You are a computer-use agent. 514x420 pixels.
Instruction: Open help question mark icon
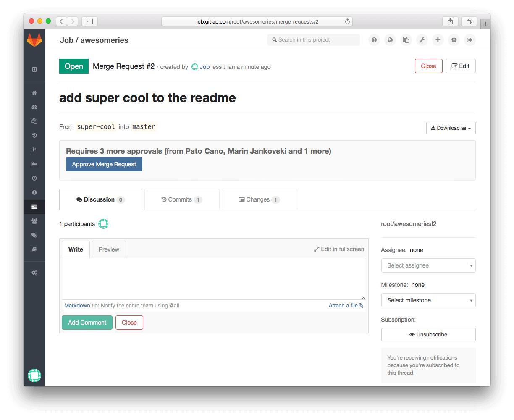[374, 40]
